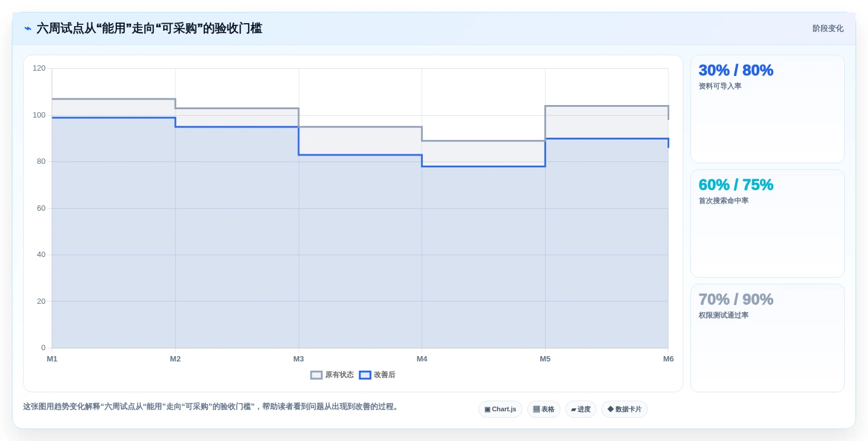Click the lightning icon beside the title
The image size is (868, 441).
click(x=28, y=28)
